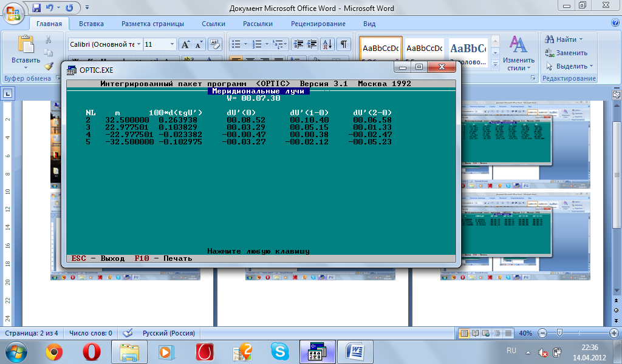Click Число слов word count
Image resolution: width=622 pixels, height=364 pixels.
click(x=91, y=333)
